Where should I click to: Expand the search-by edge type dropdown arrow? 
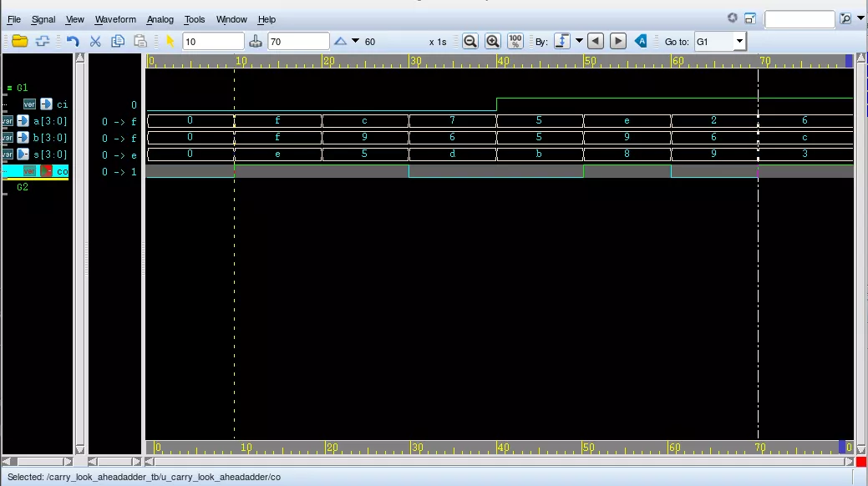click(579, 42)
